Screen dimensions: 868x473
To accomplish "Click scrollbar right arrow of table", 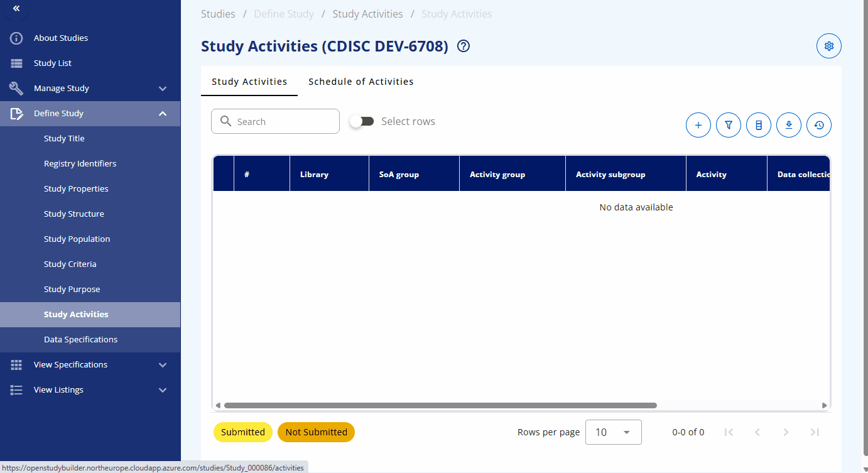I will tap(825, 406).
